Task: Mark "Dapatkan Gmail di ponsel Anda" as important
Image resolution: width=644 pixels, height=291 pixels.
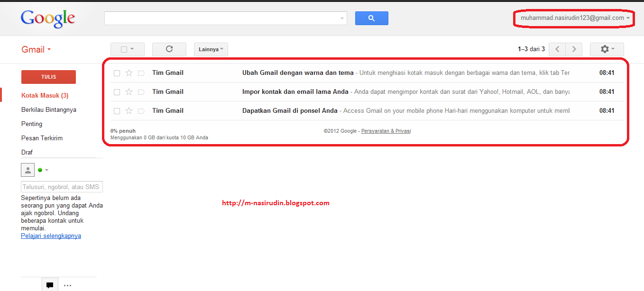Action: coord(141,111)
